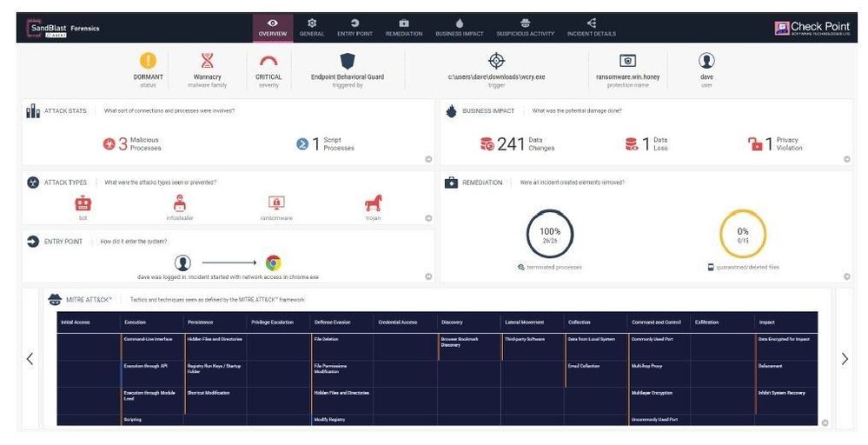
Task: Click the Wannacry malware family DNA icon
Action: pyautogui.click(x=207, y=60)
